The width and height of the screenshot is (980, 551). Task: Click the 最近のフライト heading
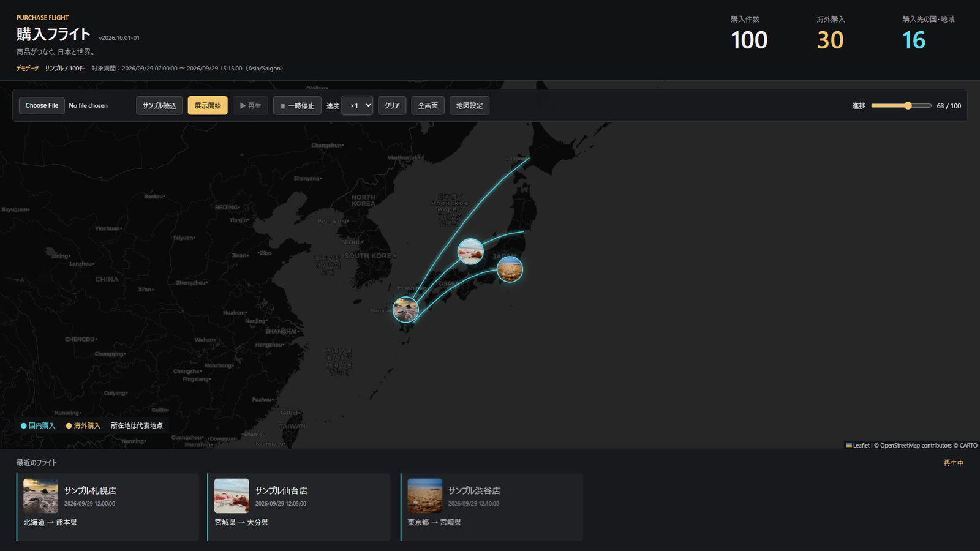[x=37, y=463]
